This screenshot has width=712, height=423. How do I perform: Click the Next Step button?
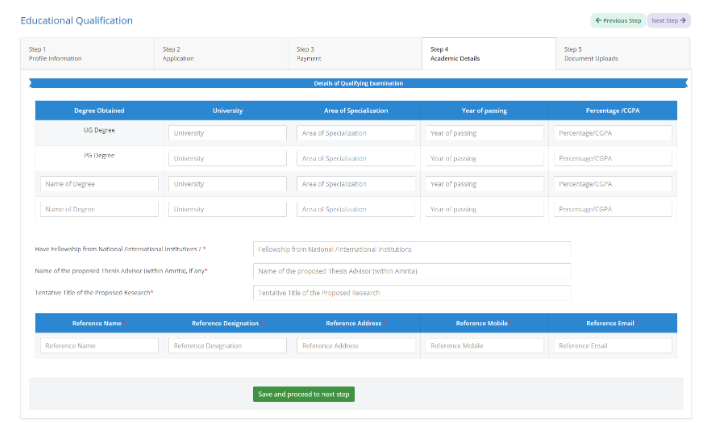point(669,20)
